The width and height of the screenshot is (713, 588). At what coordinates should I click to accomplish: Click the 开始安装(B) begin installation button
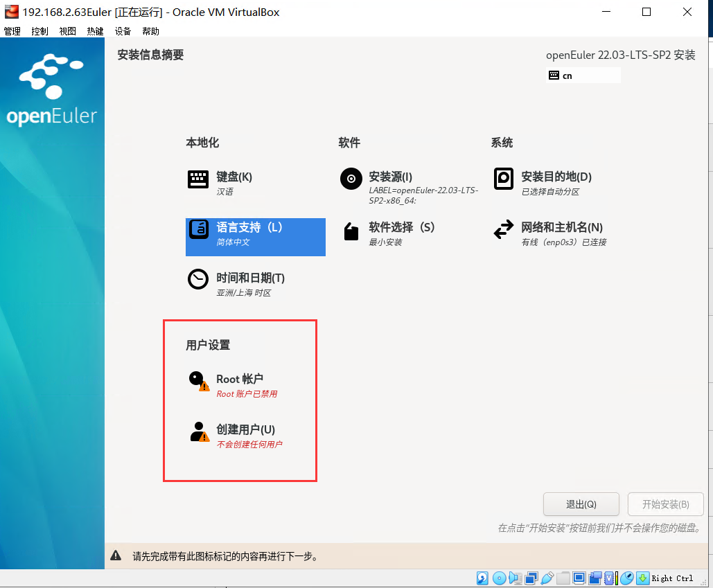(666, 504)
